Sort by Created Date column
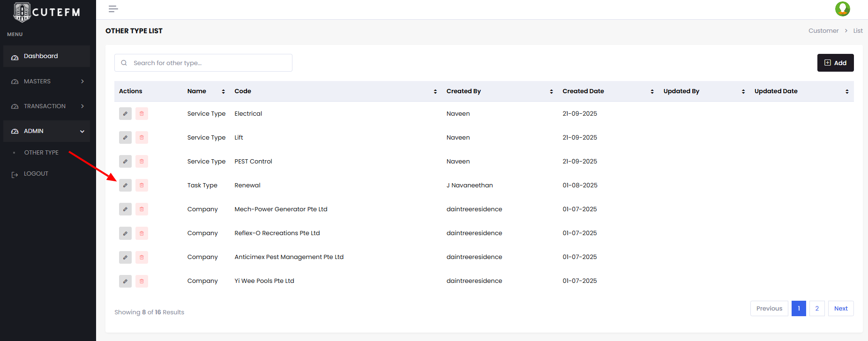868x341 pixels. tap(651, 91)
